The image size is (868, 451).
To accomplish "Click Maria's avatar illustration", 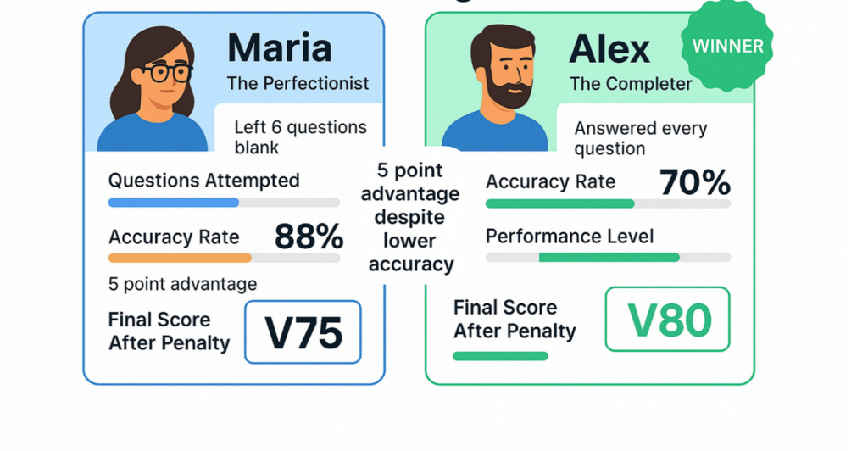I will [153, 92].
